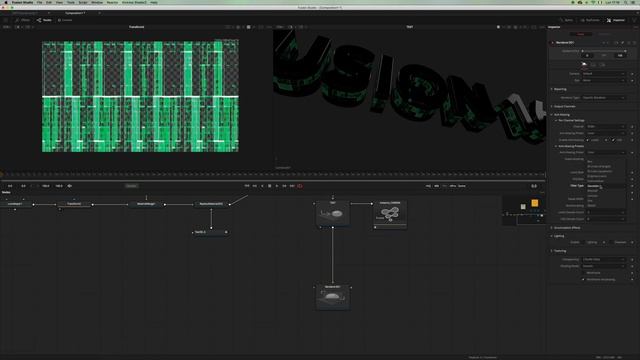Toggle the HiQ enable checkbox

(613, 140)
